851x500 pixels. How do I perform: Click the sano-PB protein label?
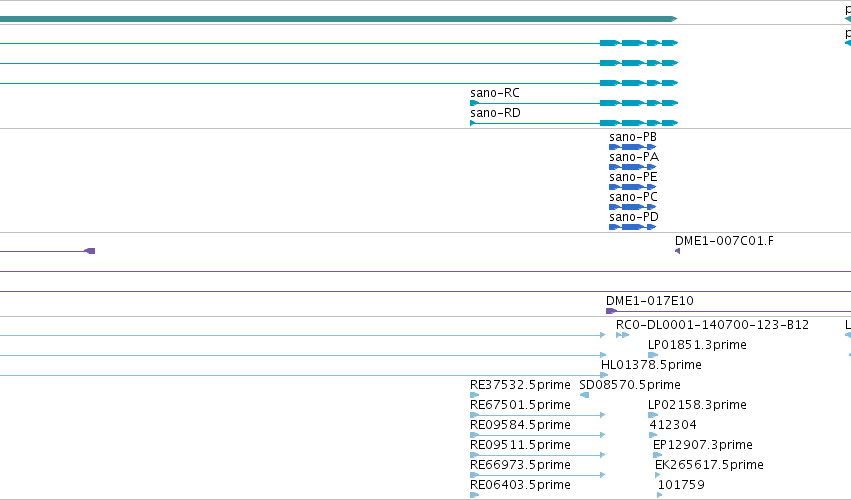pyautogui.click(x=633, y=137)
